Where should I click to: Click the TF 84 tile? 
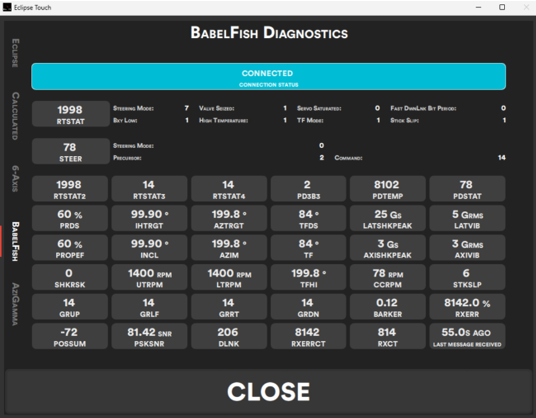tap(308, 248)
